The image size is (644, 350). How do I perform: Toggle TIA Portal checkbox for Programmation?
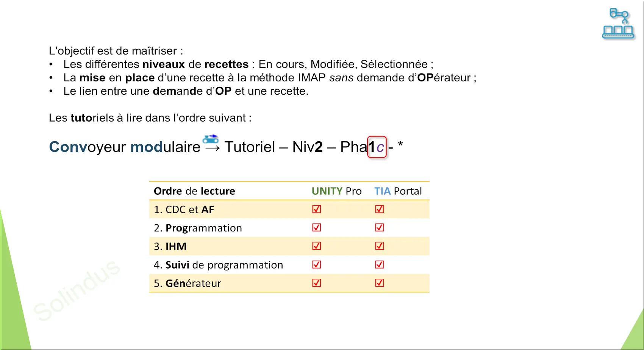coord(380,227)
